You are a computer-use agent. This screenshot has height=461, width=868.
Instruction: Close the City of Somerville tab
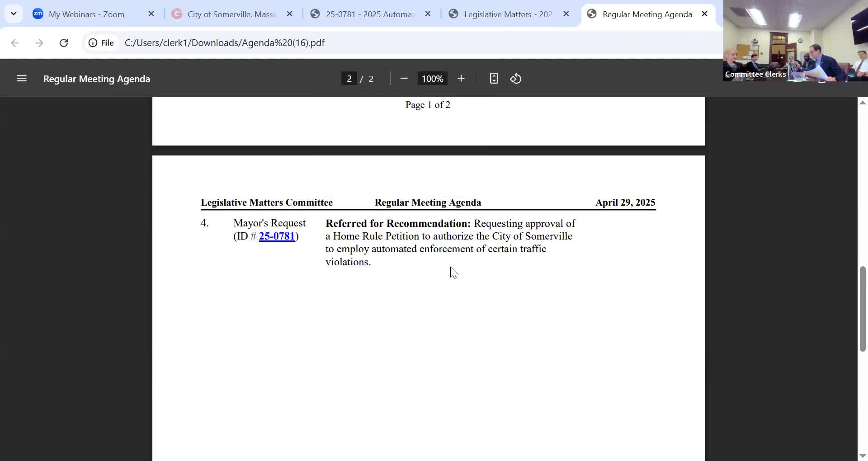(290, 14)
